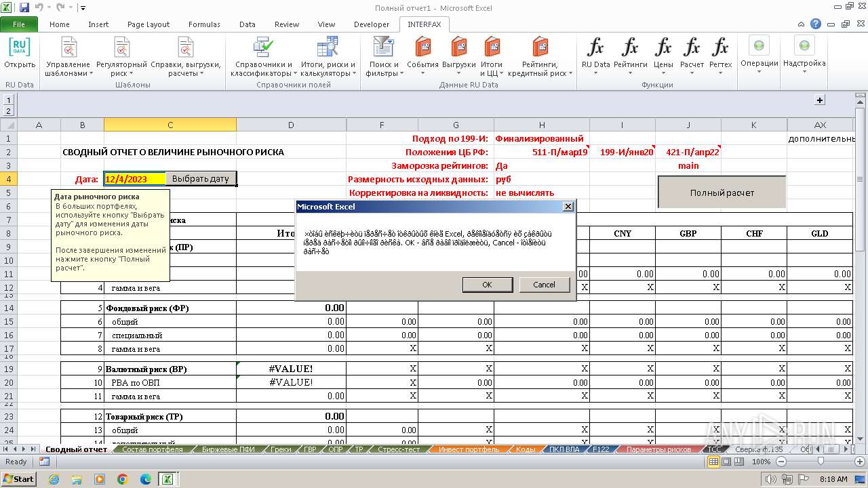Expand column group with plus button
868x488 pixels.
pyautogui.click(x=820, y=100)
